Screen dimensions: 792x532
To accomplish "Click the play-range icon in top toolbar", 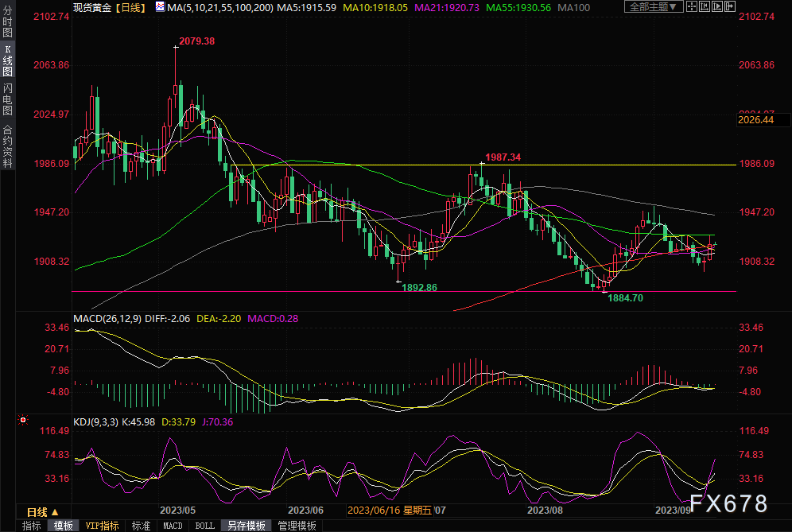I will tap(717, 6).
